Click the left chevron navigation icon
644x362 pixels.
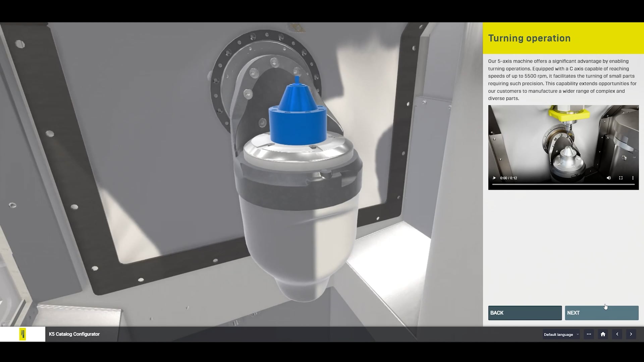click(617, 334)
